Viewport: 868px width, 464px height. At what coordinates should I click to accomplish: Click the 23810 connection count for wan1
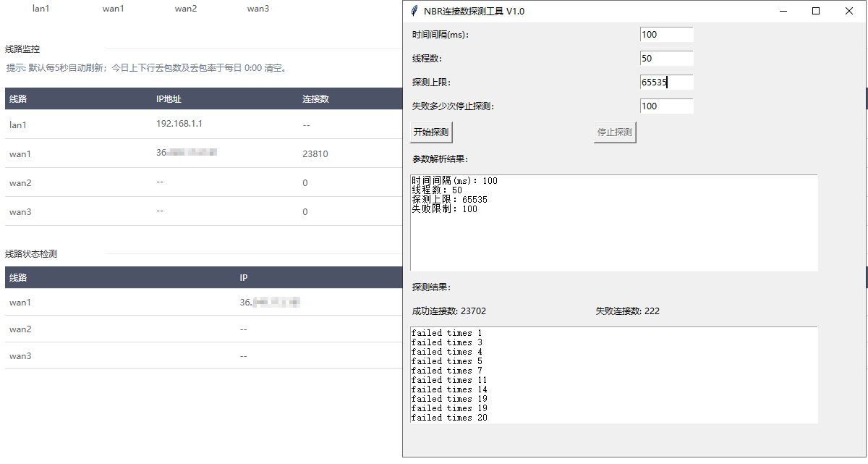[315, 153]
